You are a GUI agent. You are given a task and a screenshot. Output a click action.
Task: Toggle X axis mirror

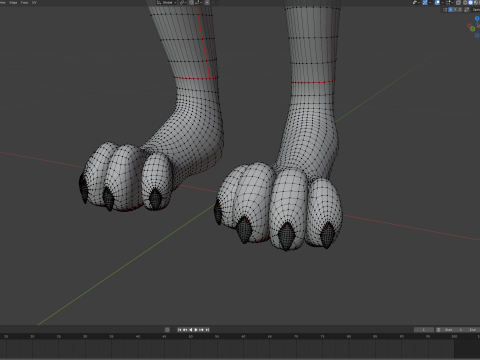(x=450, y=9)
